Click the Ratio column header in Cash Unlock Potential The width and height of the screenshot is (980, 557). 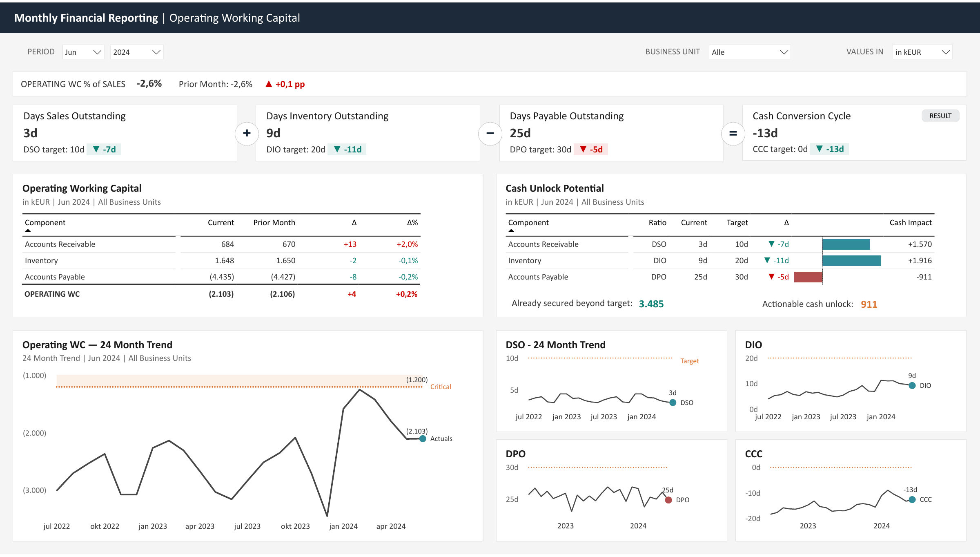click(657, 223)
